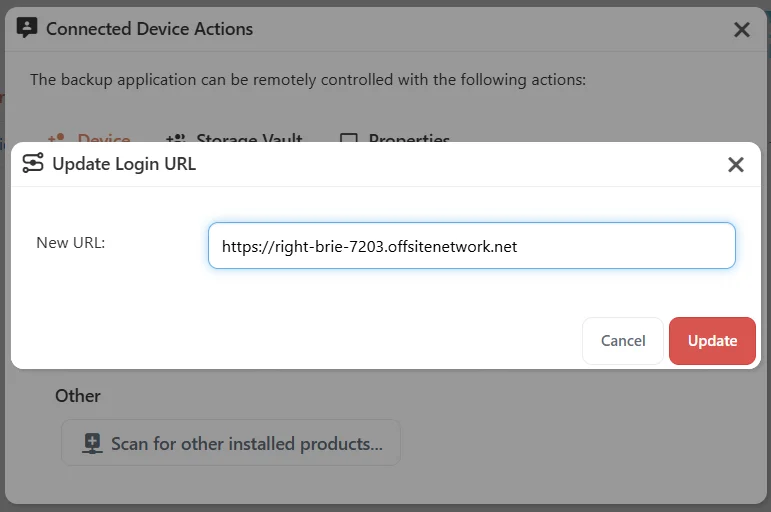The height and width of the screenshot is (512, 771).
Task: Click the Update Login URL title text
Action: tap(124, 164)
